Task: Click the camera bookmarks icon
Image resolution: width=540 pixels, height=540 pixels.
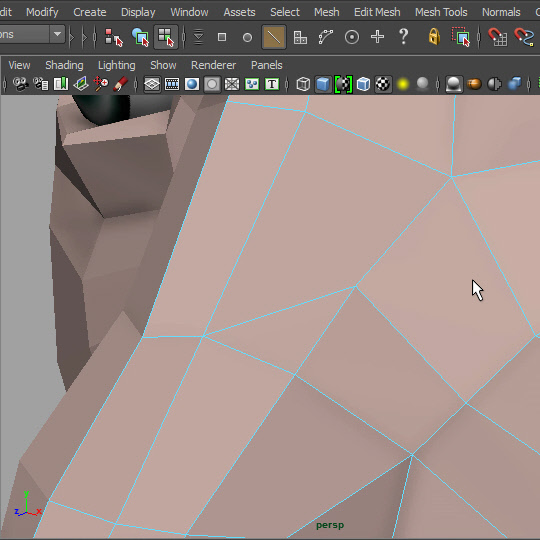Action: [x=61, y=84]
